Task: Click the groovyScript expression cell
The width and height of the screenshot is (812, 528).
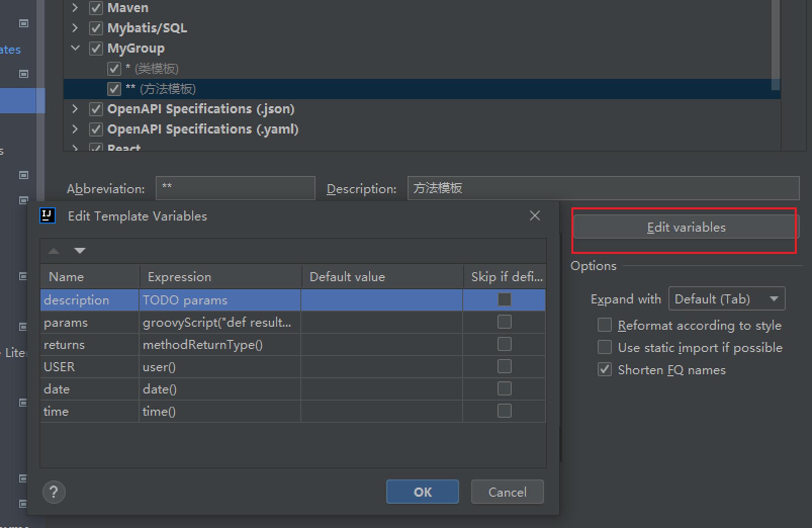Action: click(x=220, y=322)
